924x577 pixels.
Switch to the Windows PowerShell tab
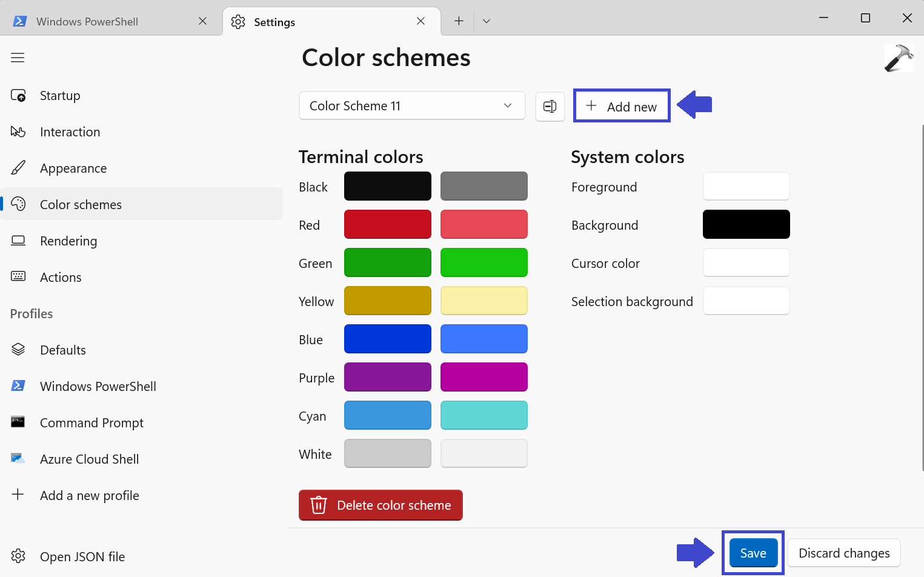point(87,22)
